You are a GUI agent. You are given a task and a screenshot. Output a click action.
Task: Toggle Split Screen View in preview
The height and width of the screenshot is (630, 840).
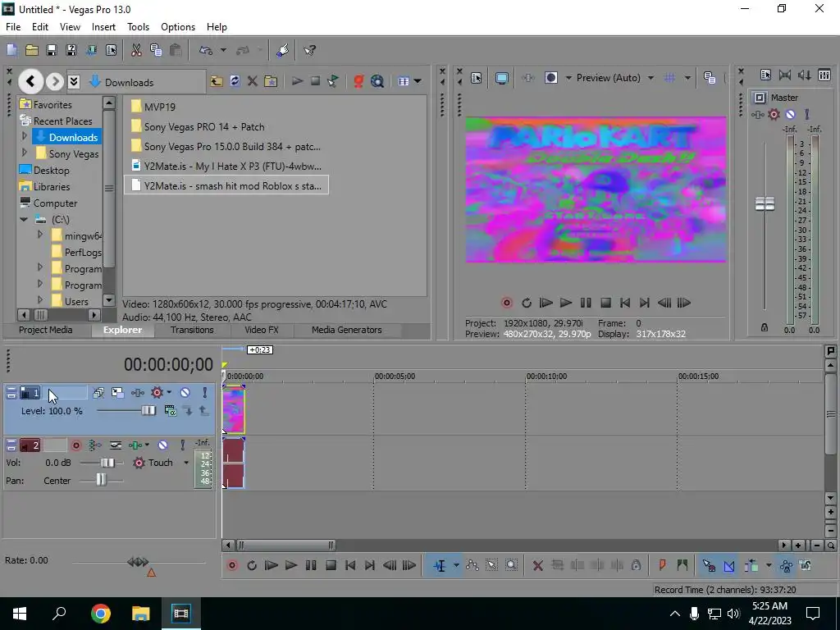coord(550,78)
